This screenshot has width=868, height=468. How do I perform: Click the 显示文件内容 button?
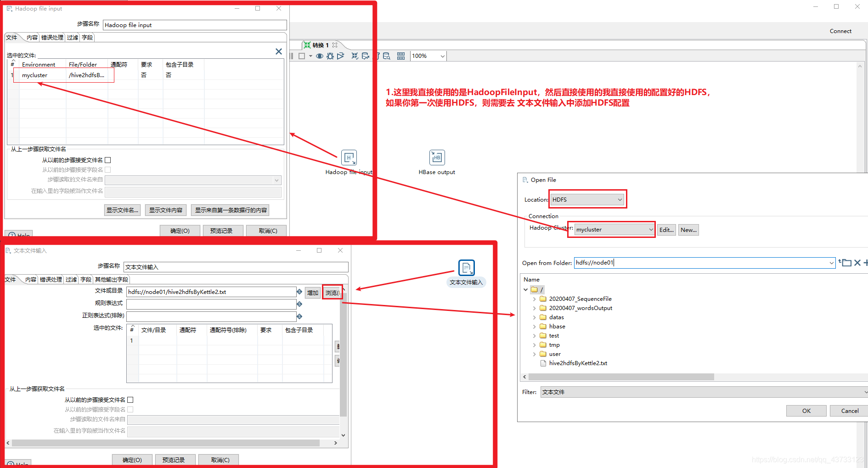click(x=166, y=210)
